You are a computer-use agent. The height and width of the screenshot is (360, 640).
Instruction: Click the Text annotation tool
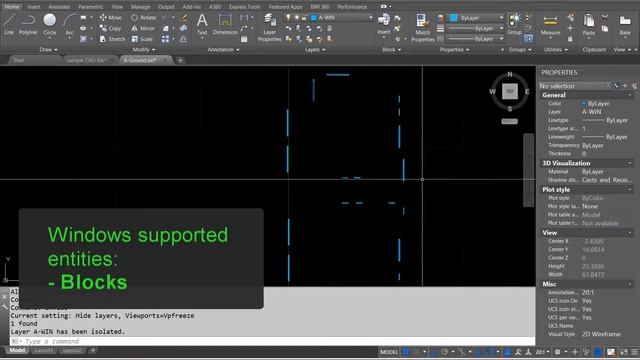(202, 24)
